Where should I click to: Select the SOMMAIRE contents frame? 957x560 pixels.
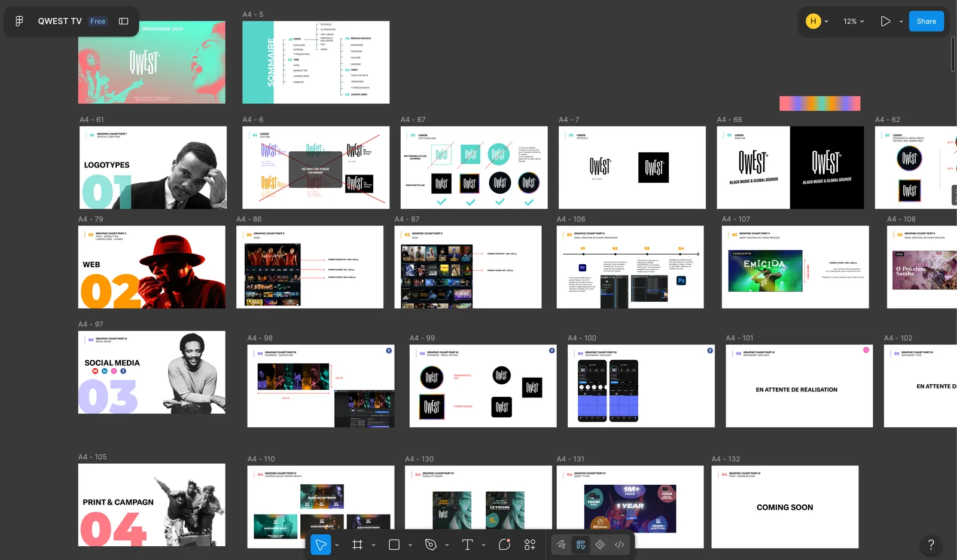click(316, 62)
